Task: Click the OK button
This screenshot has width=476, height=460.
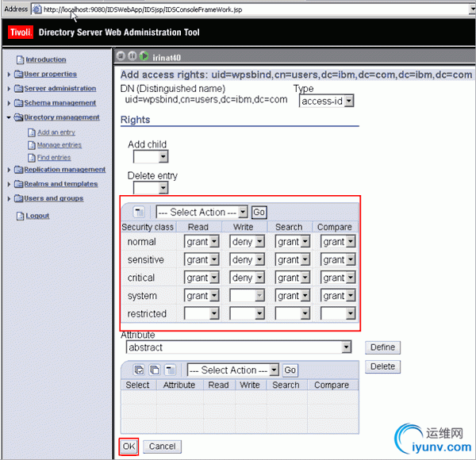Action: point(129,447)
